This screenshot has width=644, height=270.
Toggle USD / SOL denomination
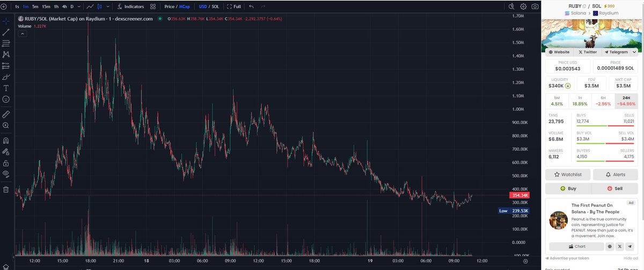tap(209, 6)
